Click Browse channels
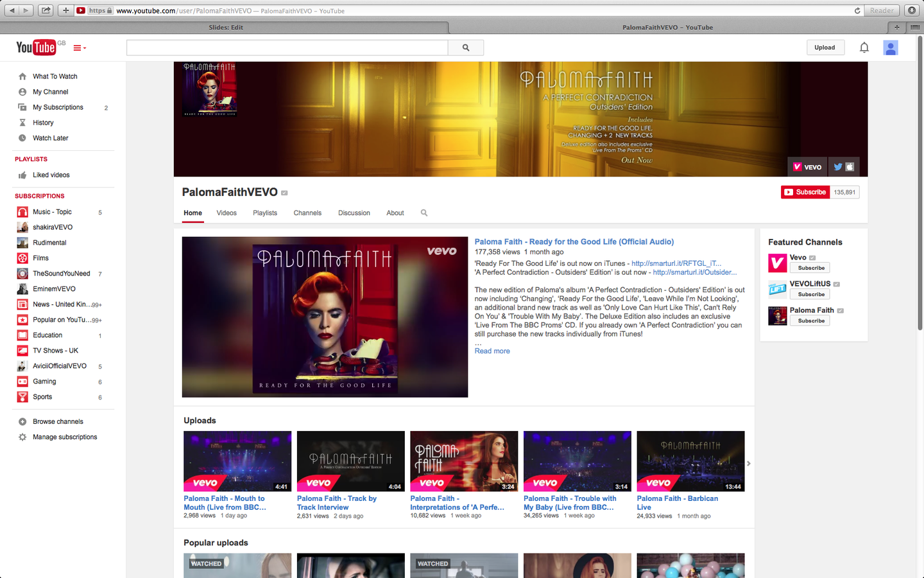The image size is (924, 578). tap(58, 422)
